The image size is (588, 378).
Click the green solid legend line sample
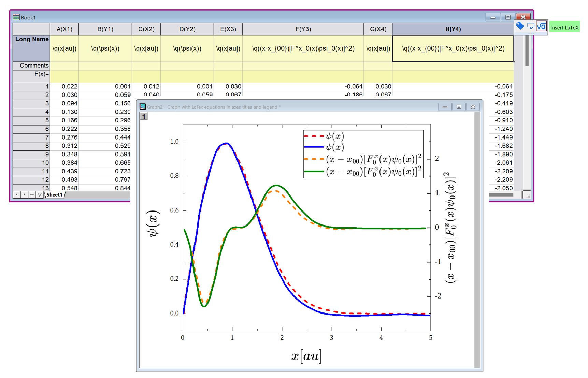point(314,171)
